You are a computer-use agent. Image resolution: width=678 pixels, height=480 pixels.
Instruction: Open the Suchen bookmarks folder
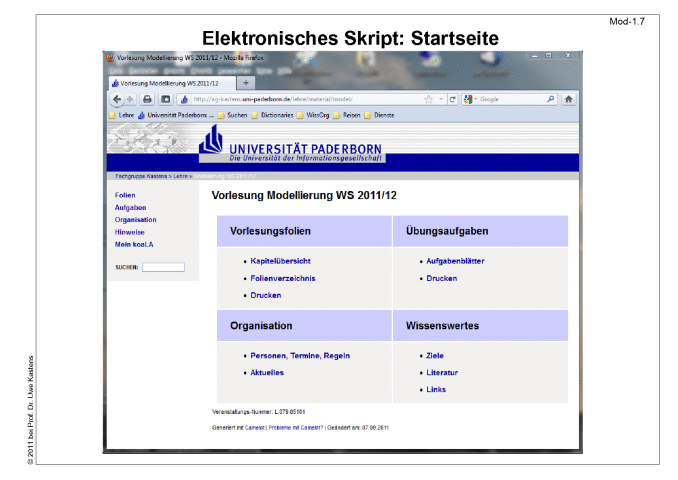click(x=233, y=115)
